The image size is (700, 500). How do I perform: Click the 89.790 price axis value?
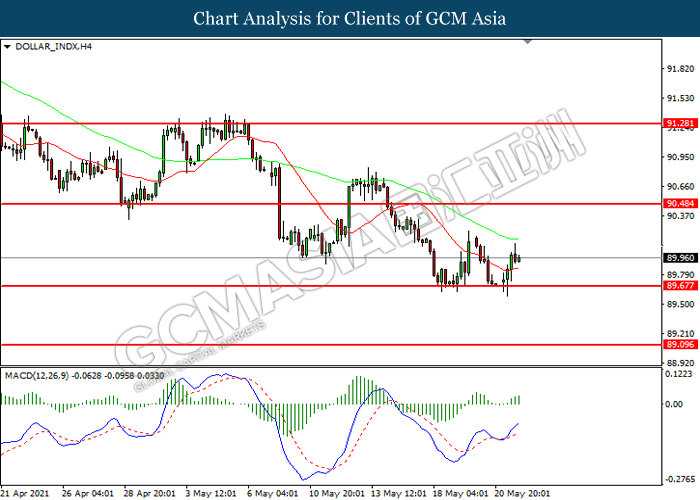pyautogui.click(x=681, y=275)
